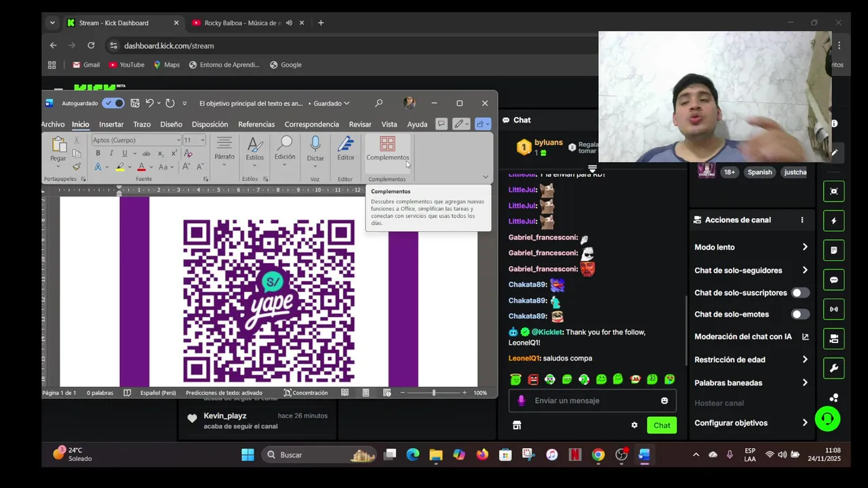Apply superscript formatting in Word

(174, 154)
